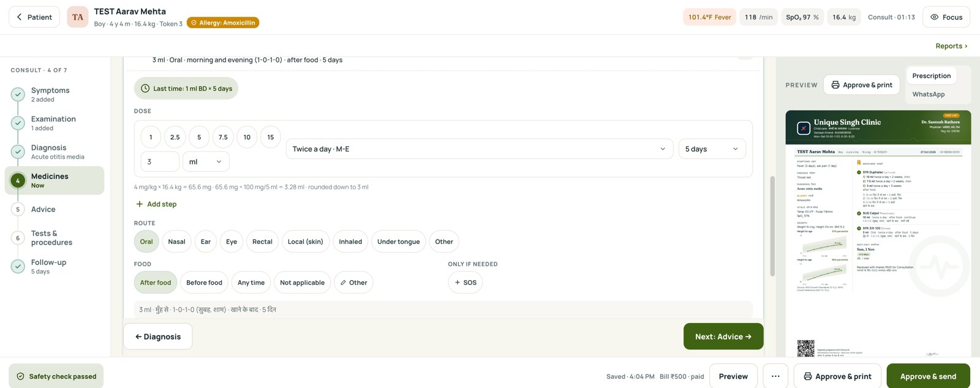The width and height of the screenshot is (980, 388).
Task: Click the shield icon in Safety check passed
Action: click(20, 376)
